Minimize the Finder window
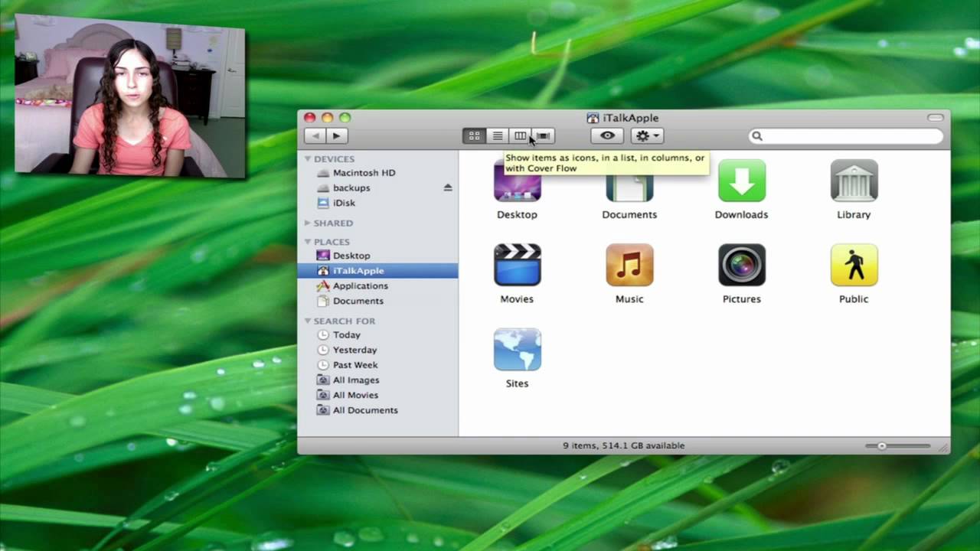980x551 pixels. point(327,118)
